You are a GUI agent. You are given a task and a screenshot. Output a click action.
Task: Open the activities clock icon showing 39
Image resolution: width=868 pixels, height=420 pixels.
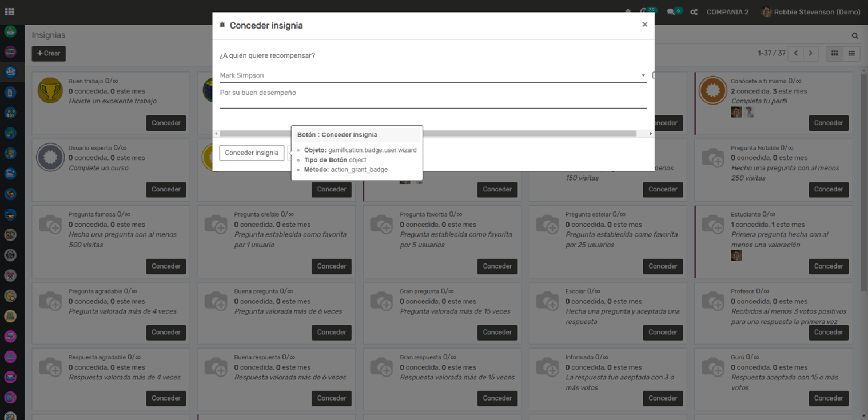644,12
